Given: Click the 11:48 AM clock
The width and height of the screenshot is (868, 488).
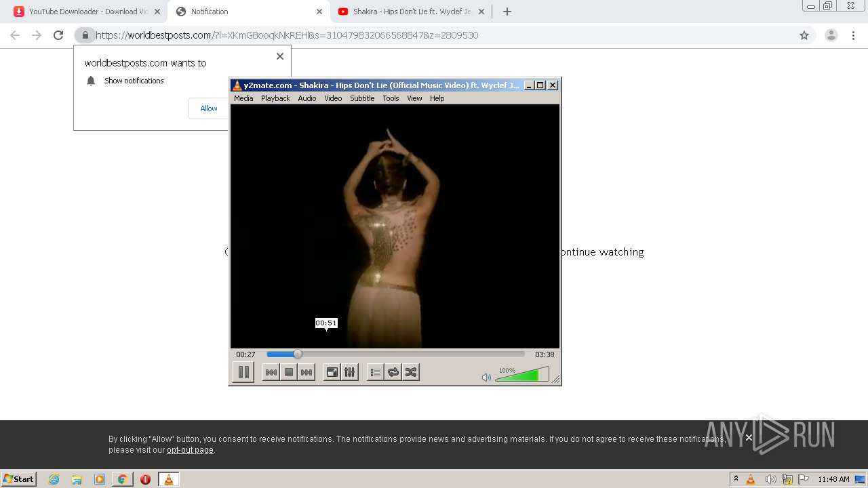Looking at the screenshot, I should pos(833,479).
